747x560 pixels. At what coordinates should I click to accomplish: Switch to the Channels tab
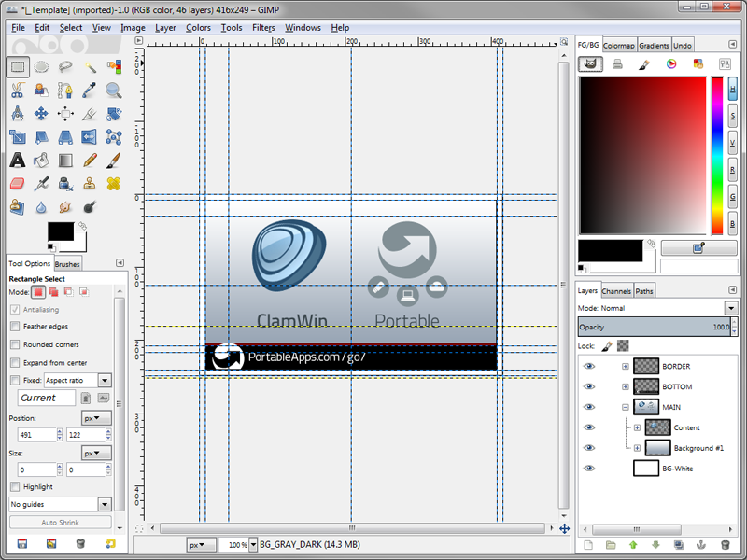[616, 291]
